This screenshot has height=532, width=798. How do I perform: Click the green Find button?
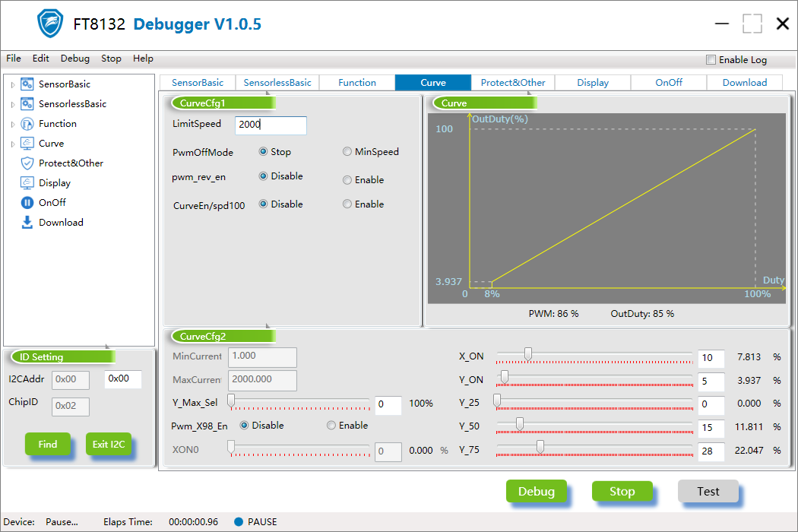click(48, 444)
